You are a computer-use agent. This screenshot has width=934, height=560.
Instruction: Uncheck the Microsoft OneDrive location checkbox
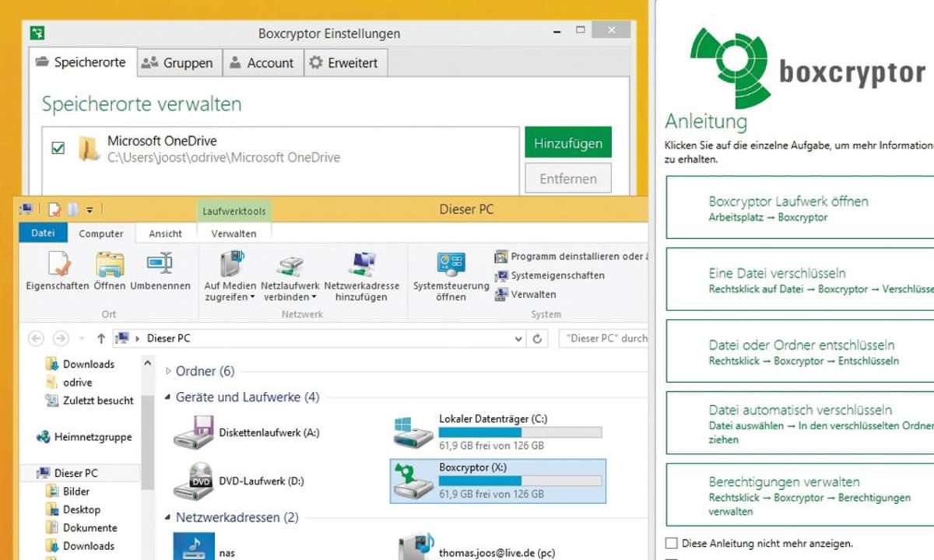tap(58, 148)
